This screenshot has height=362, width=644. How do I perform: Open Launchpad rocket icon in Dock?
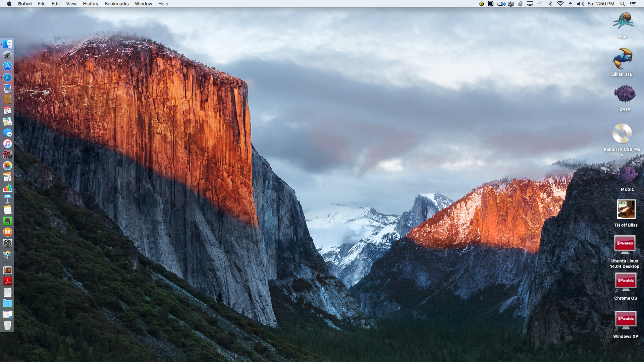(x=7, y=55)
